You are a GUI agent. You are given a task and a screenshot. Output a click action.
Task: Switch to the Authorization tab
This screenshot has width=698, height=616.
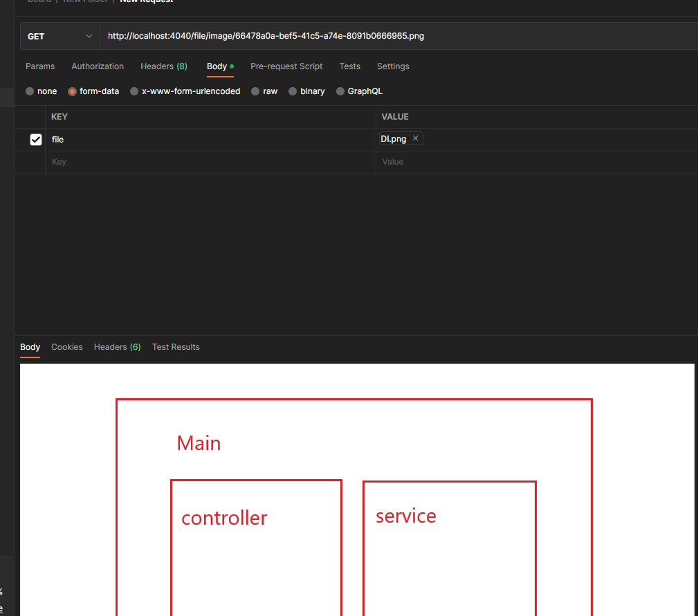click(98, 66)
